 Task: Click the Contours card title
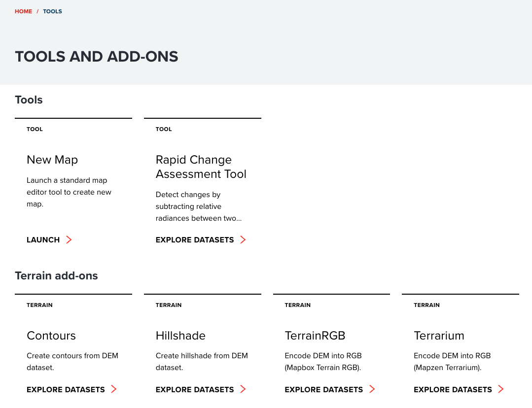[x=51, y=336]
